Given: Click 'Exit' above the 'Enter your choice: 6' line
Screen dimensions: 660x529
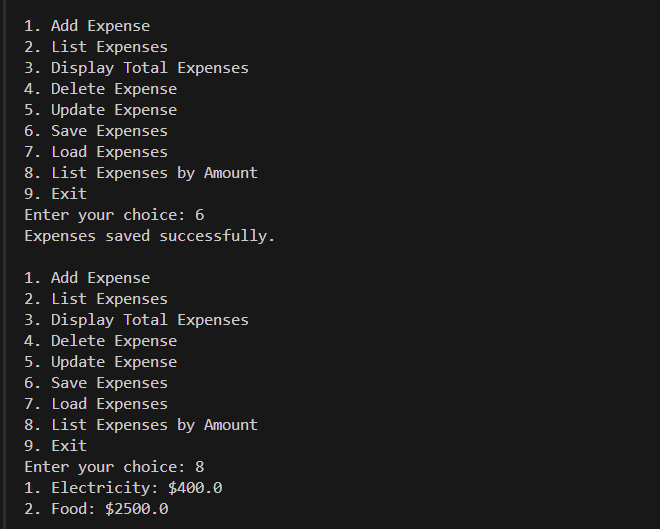Looking at the screenshot, I should [68, 194].
